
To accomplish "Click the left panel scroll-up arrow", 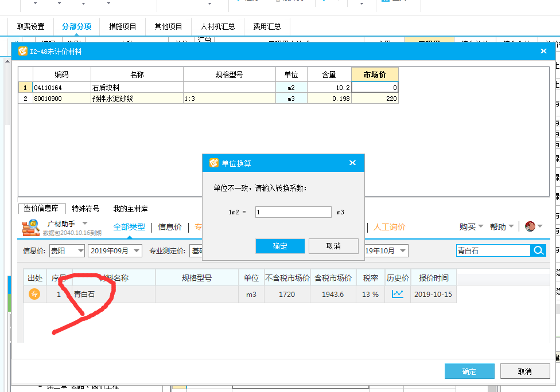I will point(7,61).
